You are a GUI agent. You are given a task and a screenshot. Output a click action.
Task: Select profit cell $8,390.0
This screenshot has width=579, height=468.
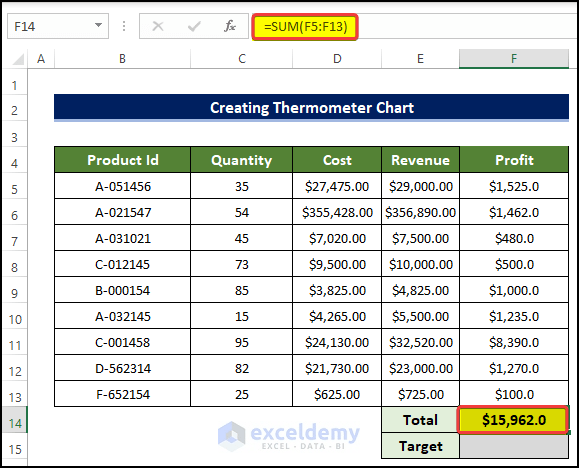(x=514, y=342)
